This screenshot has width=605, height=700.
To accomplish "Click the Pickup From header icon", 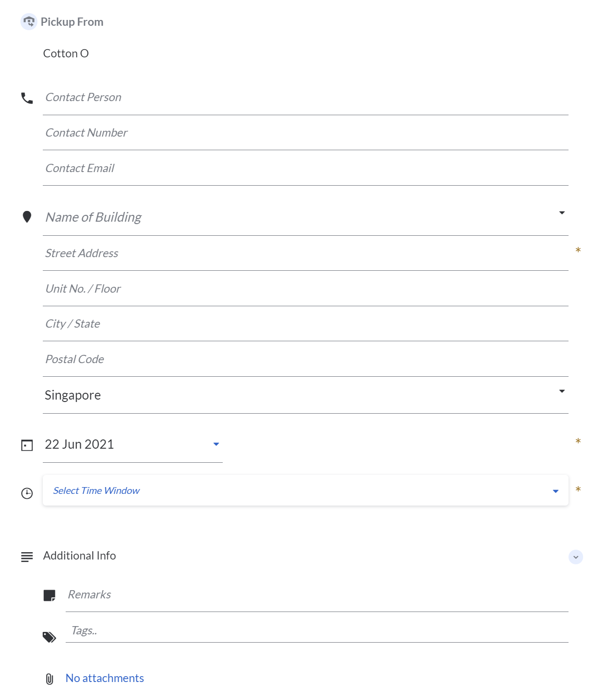I will [29, 22].
